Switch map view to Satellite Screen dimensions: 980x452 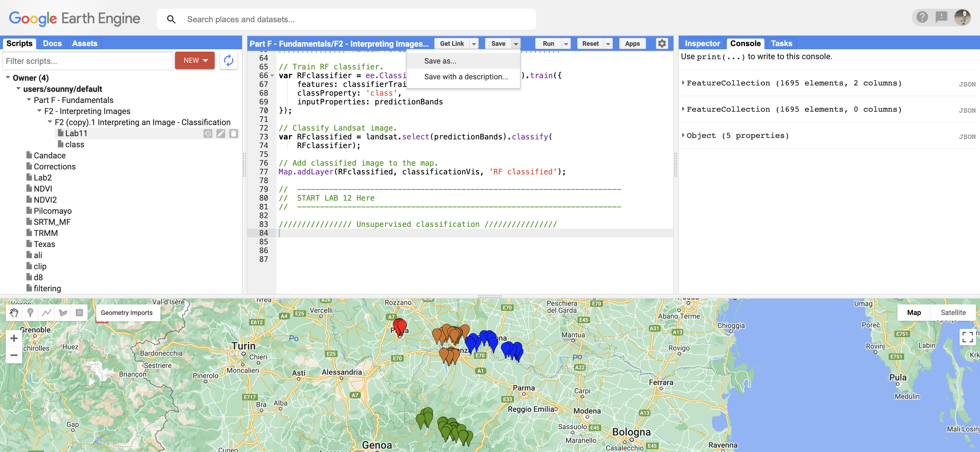(x=953, y=312)
